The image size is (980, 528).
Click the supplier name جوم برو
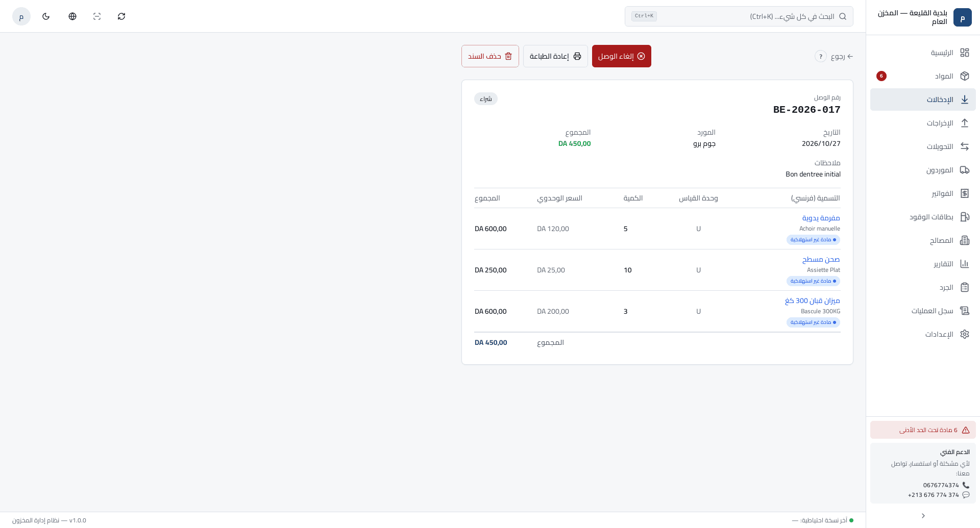[704, 144]
